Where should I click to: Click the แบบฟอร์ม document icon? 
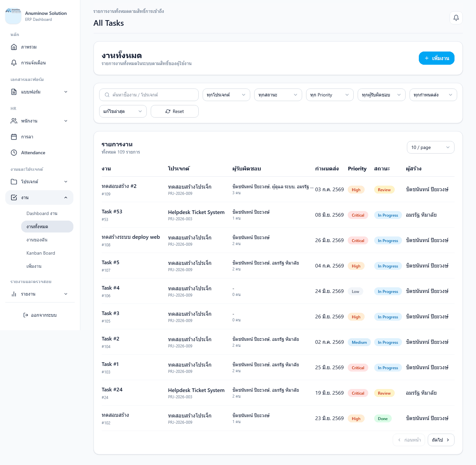pos(14,92)
